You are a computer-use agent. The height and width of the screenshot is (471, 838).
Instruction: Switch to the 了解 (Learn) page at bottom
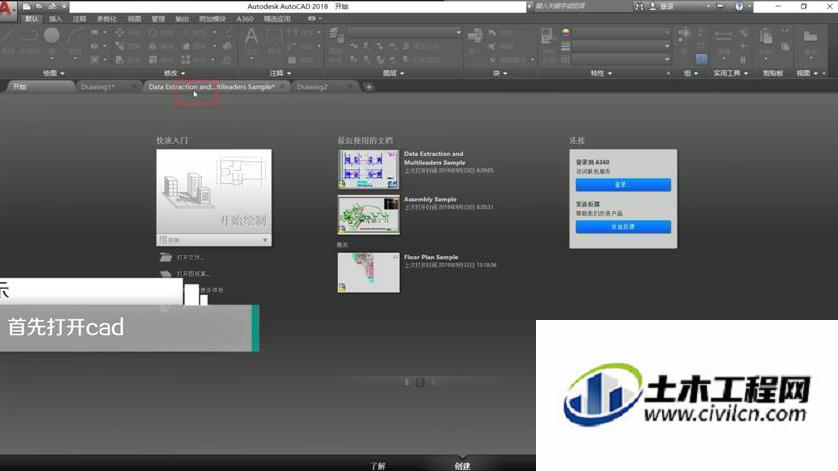click(378, 466)
